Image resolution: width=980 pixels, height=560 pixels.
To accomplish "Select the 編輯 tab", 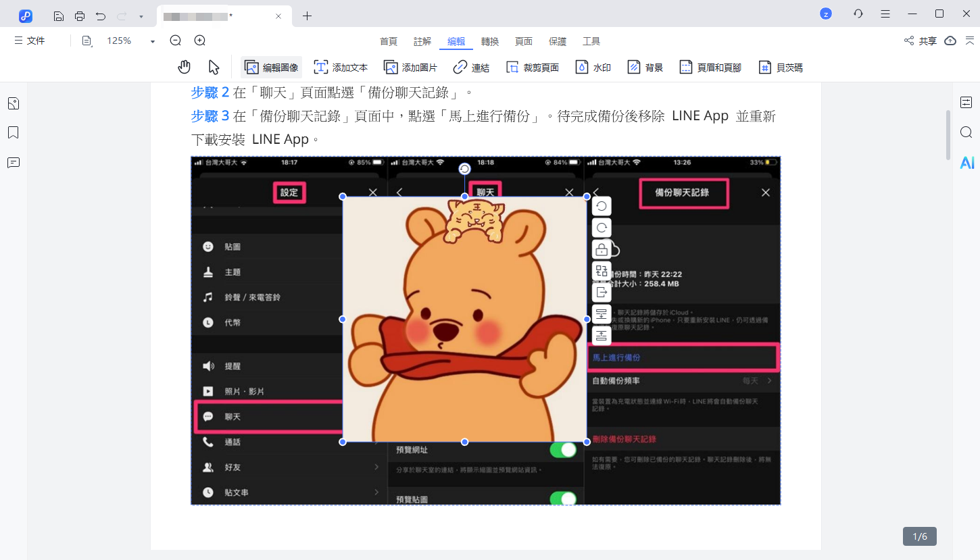I will pyautogui.click(x=456, y=41).
